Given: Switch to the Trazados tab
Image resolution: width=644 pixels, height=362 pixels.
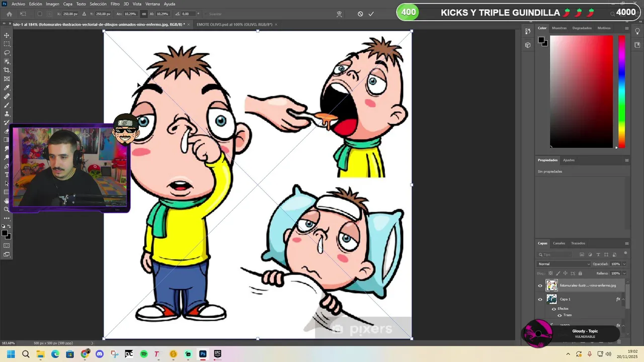Looking at the screenshot, I should (578, 243).
